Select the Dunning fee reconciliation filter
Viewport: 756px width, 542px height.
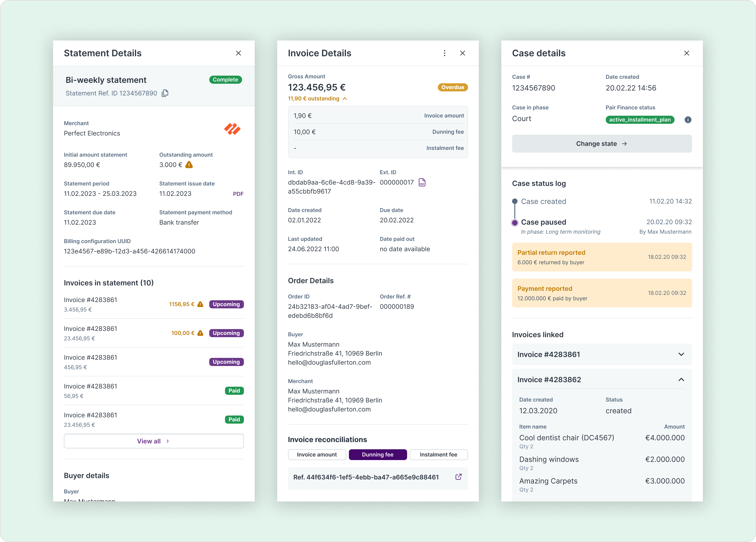(x=378, y=455)
